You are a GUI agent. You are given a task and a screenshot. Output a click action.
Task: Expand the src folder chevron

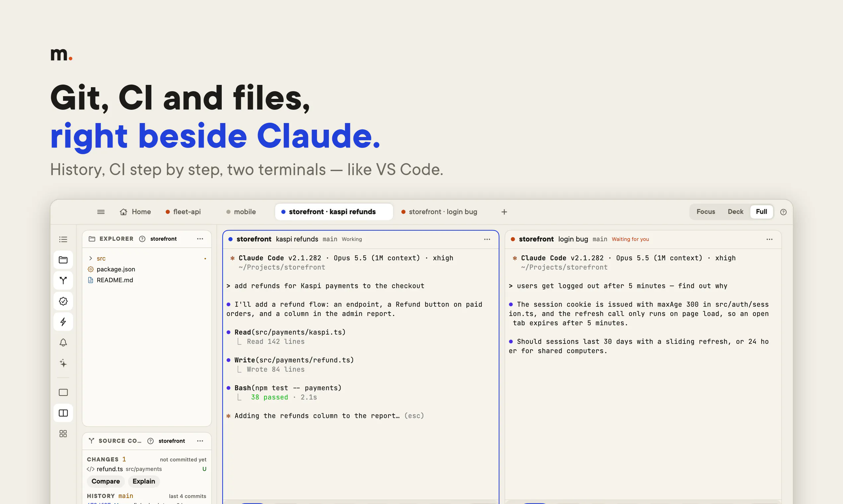click(x=90, y=258)
